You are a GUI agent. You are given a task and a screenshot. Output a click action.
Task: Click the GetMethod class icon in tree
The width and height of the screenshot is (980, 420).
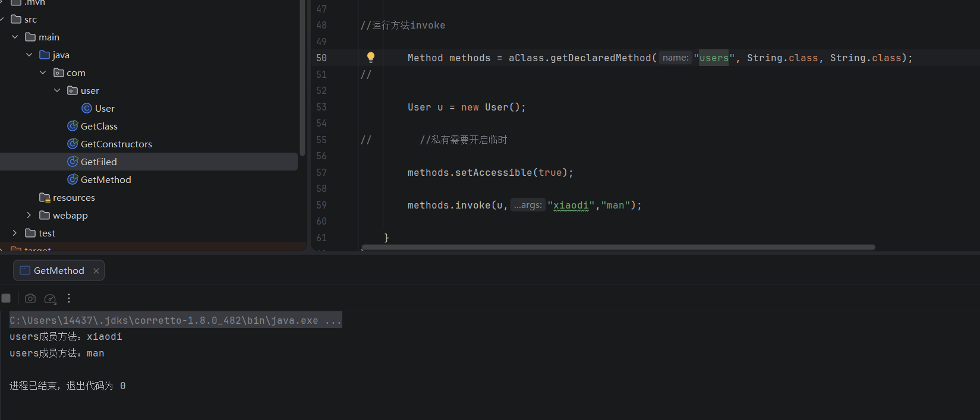coord(73,179)
